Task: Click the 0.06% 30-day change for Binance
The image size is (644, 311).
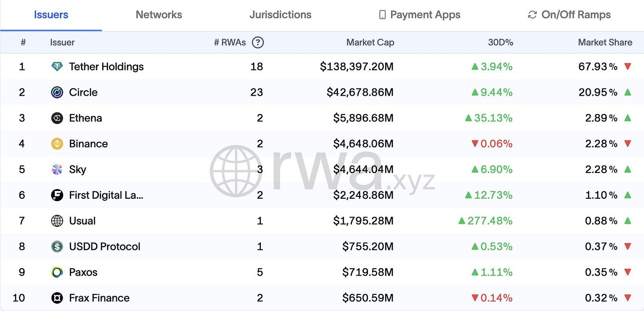Action: tap(496, 144)
